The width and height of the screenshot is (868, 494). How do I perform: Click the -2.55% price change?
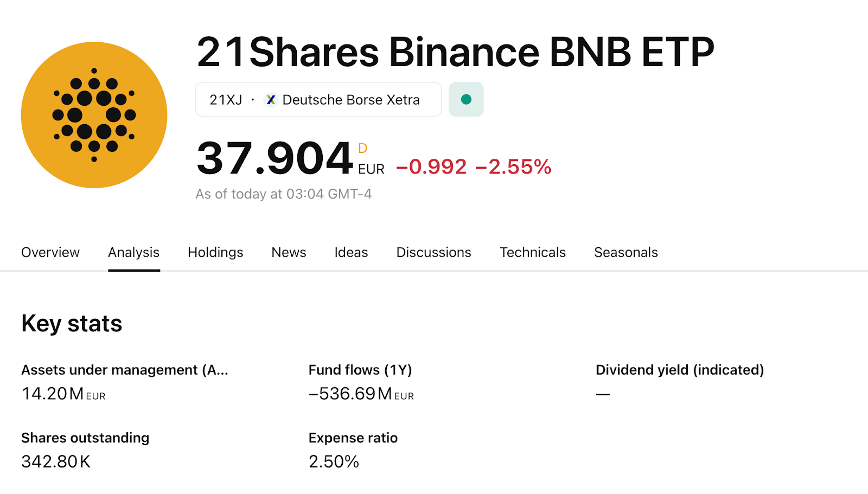click(x=513, y=167)
